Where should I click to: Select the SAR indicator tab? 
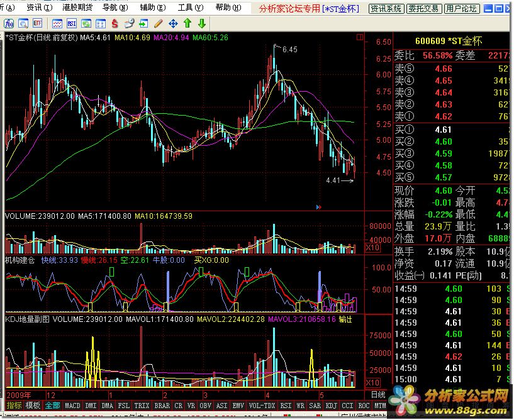(x=315, y=406)
